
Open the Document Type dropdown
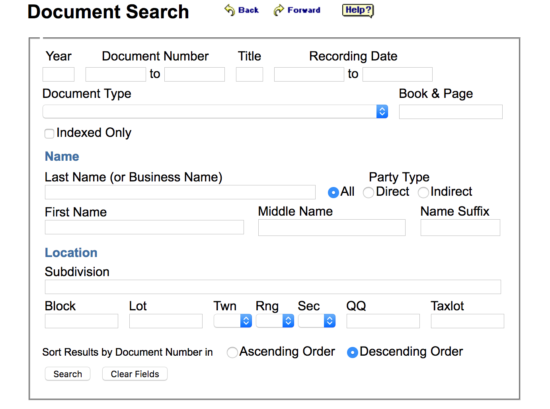215,112
